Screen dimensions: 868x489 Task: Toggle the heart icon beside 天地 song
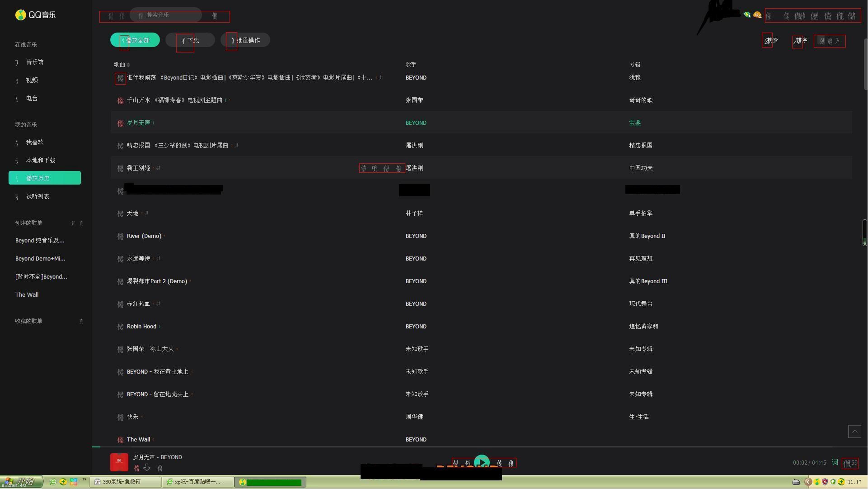click(x=120, y=214)
